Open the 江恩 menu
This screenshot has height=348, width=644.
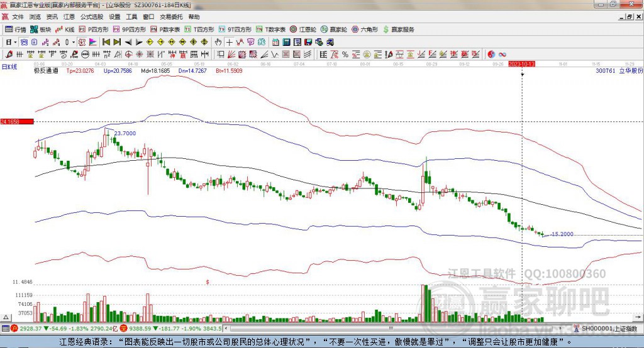(69, 17)
